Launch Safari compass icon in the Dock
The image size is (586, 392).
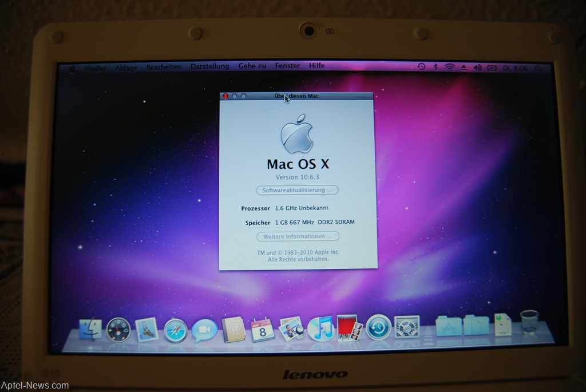(175, 330)
